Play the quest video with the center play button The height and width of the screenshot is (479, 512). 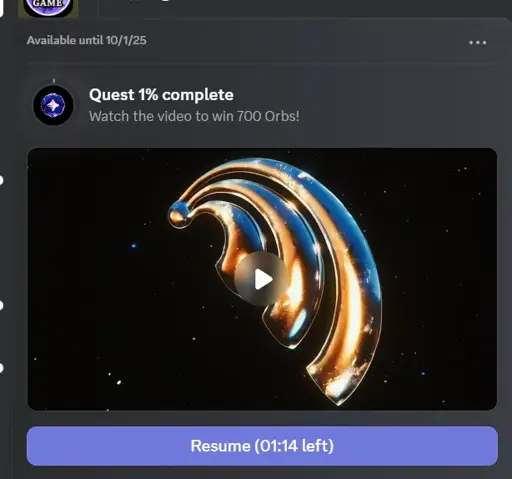tap(262, 279)
